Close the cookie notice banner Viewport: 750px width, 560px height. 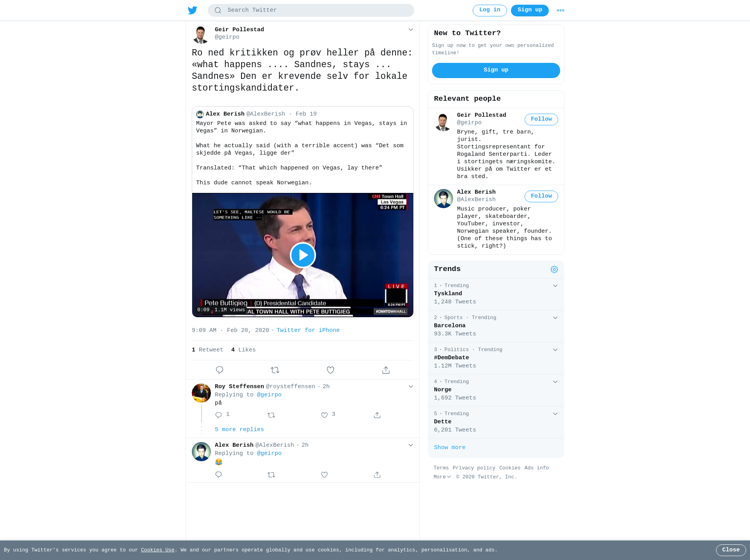click(x=730, y=550)
